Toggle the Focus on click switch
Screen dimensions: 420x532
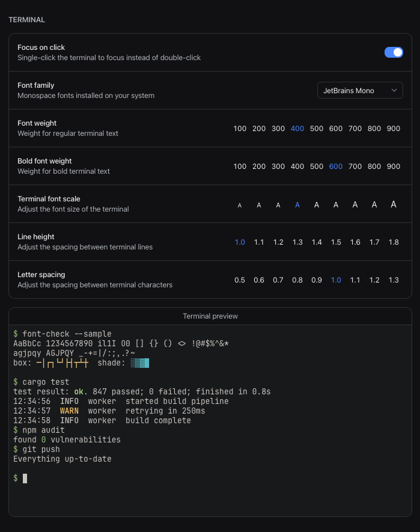click(394, 52)
